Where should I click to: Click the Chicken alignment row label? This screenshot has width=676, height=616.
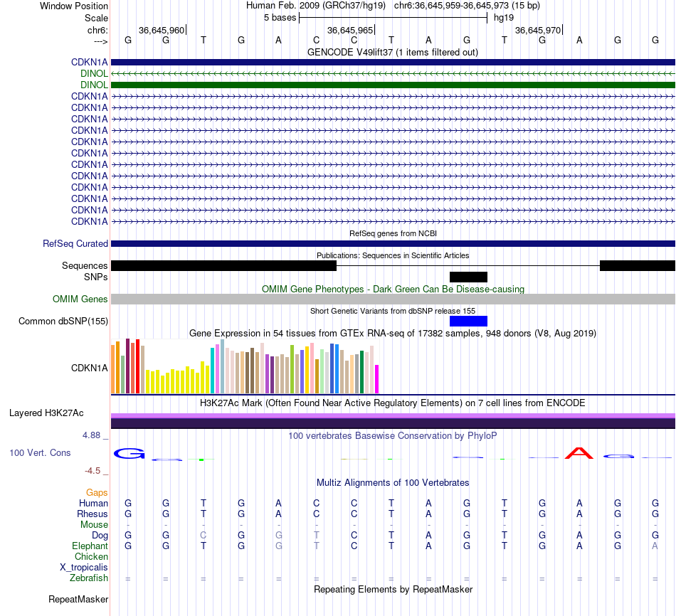[x=91, y=557]
